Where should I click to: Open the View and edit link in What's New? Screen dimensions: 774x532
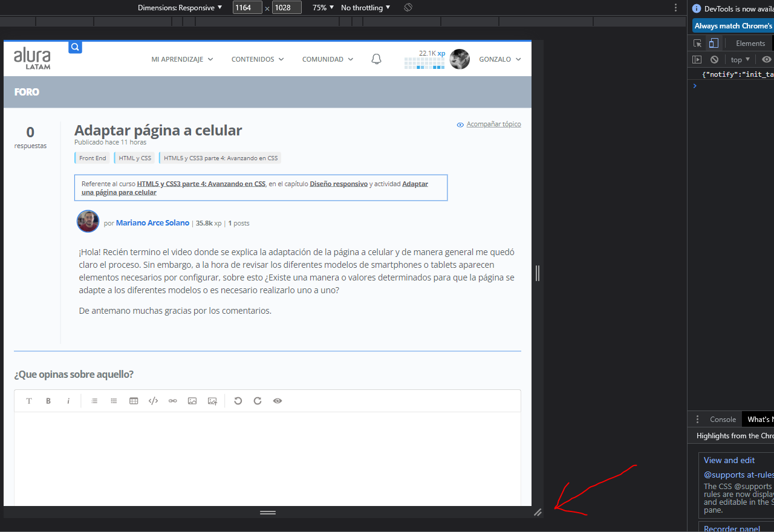point(729,460)
